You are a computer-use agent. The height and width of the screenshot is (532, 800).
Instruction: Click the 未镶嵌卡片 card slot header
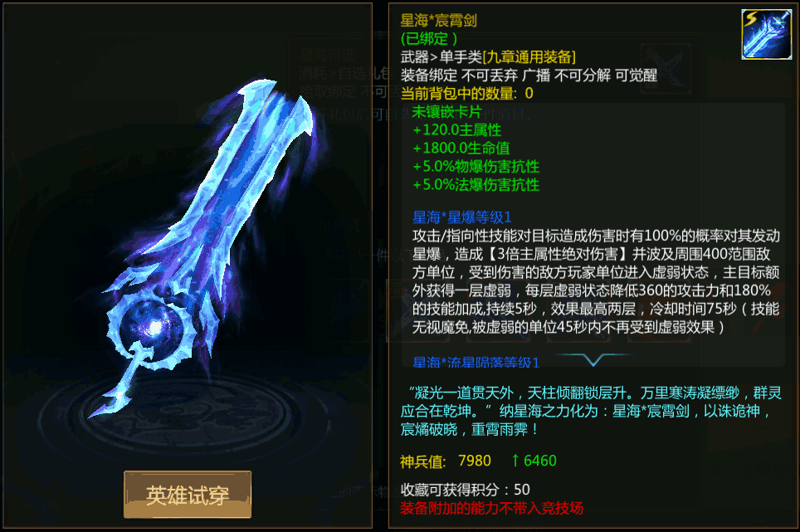click(447, 112)
